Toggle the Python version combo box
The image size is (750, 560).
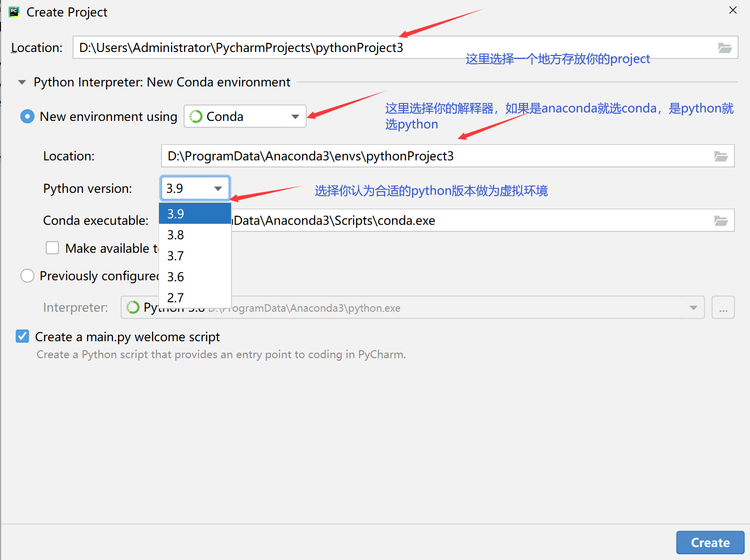pos(195,188)
